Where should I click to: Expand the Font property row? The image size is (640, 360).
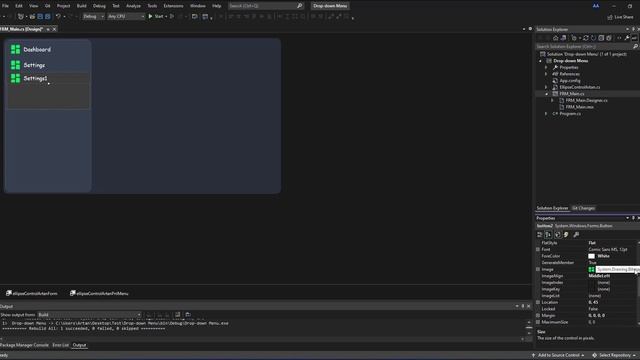(x=538, y=249)
